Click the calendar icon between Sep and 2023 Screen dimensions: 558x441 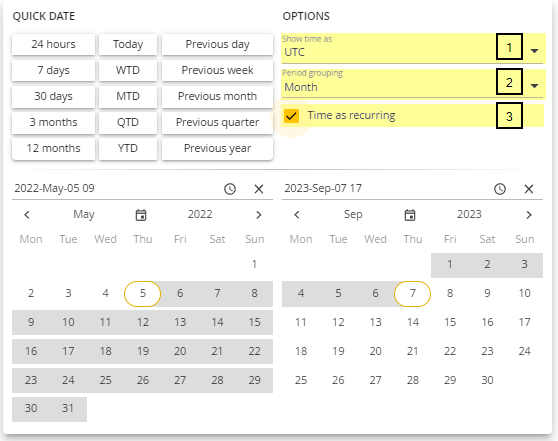pyautogui.click(x=410, y=215)
